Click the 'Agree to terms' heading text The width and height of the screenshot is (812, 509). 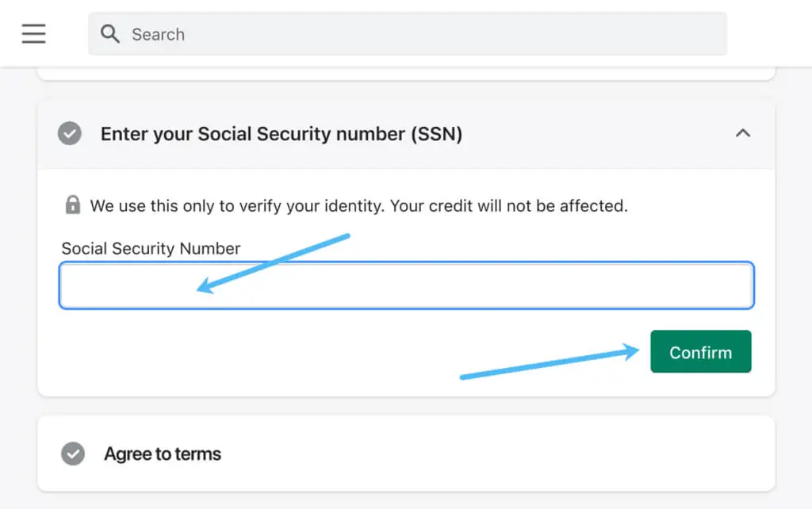tap(163, 454)
